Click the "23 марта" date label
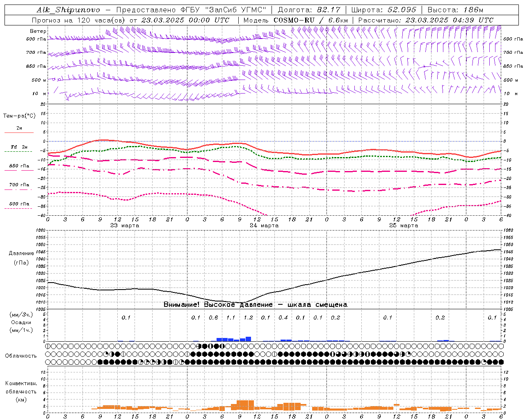 [x=125, y=226]
